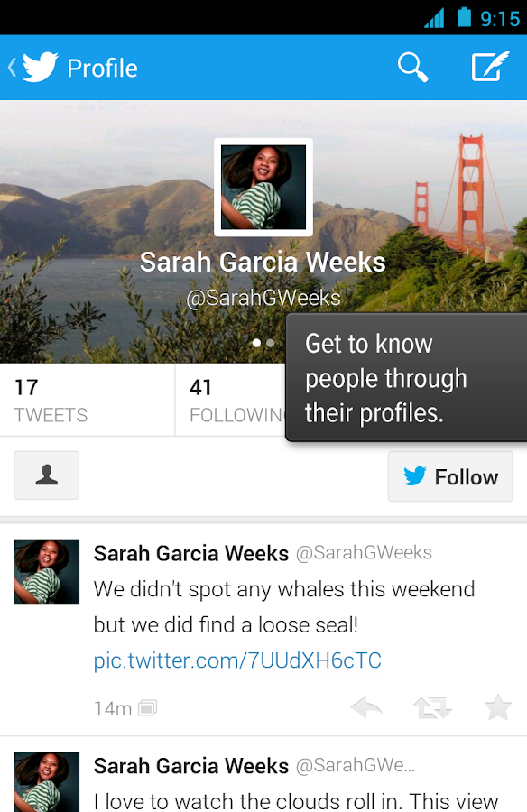View the large profile picture
The height and width of the screenshot is (812, 527).
point(263,187)
